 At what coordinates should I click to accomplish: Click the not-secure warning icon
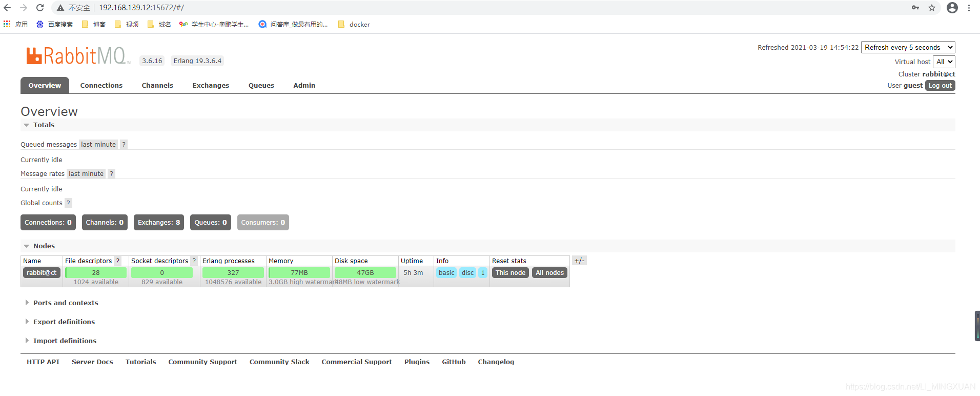(x=60, y=8)
